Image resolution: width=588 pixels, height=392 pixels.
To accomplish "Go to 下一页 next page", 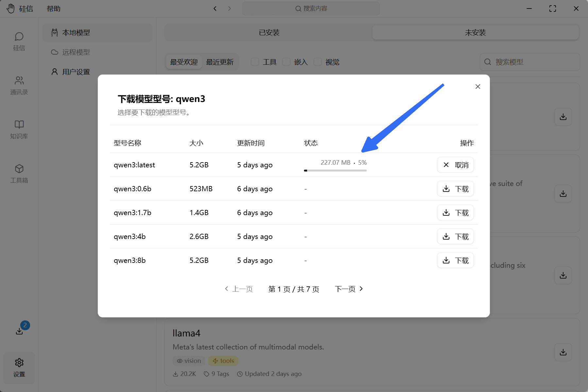I will click(349, 289).
